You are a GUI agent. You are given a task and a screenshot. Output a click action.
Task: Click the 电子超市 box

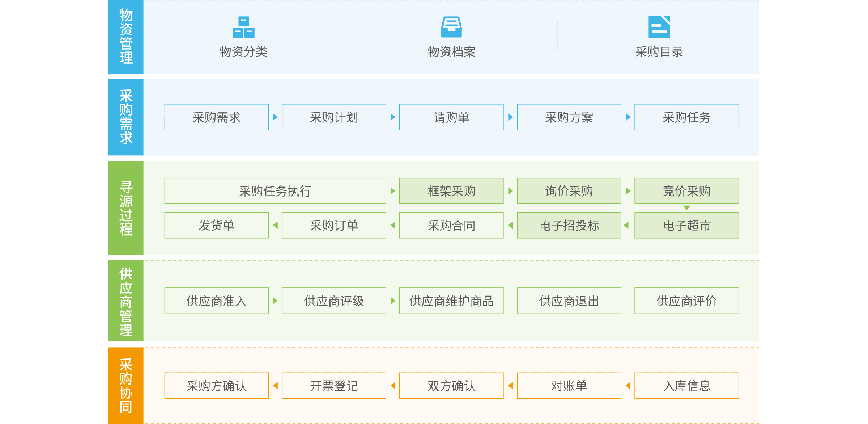686,225
